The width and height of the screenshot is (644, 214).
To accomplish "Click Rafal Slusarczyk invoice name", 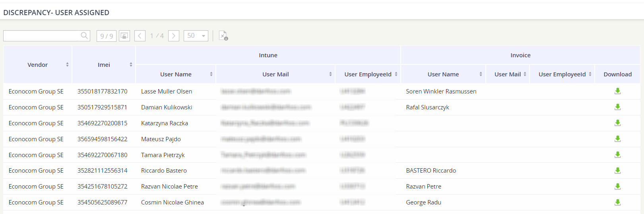I will click(x=428, y=107).
